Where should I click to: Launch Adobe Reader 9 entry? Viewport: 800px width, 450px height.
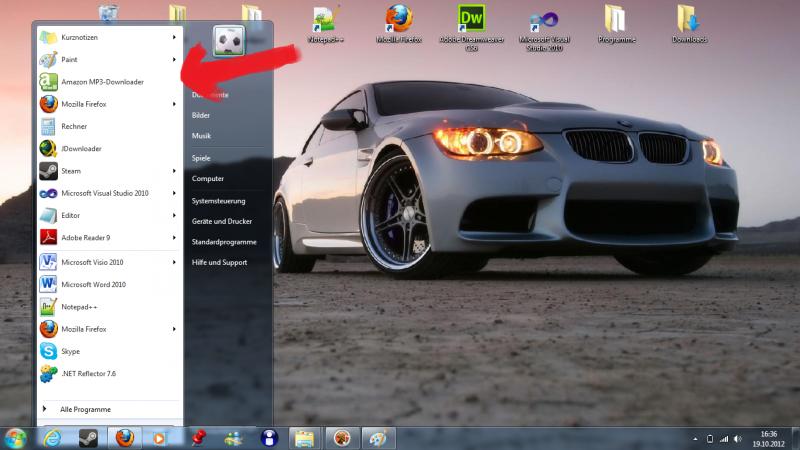coord(110,238)
